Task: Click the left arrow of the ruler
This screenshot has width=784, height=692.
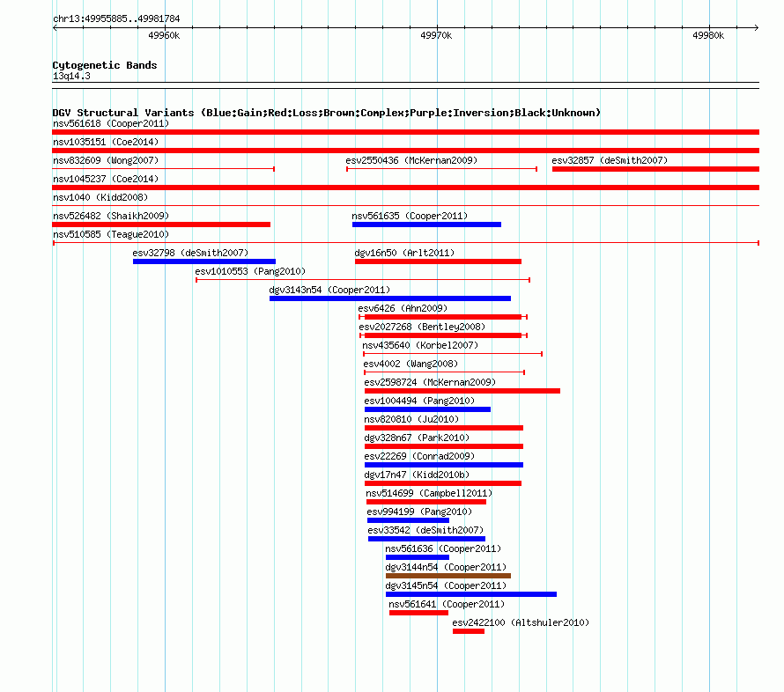Action: pyautogui.click(x=55, y=27)
